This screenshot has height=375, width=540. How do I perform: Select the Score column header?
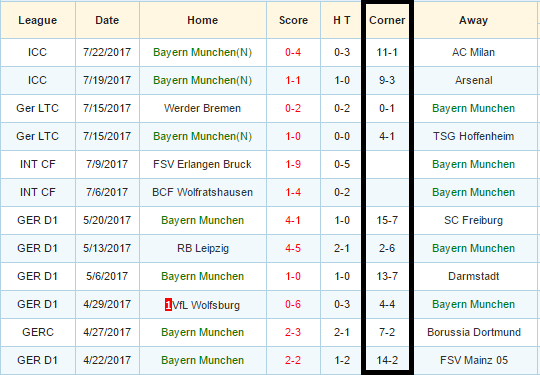293,20
